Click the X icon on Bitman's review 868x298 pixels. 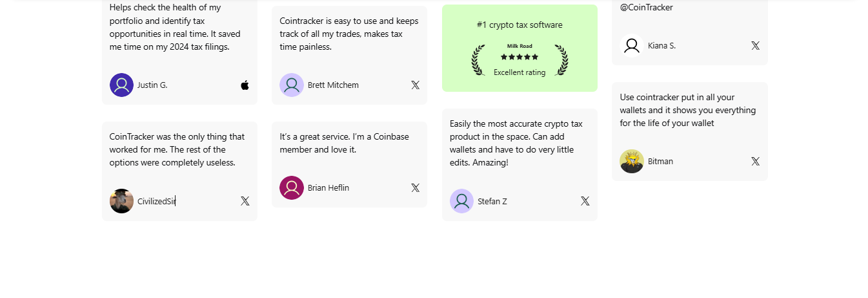tap(755, 162)
